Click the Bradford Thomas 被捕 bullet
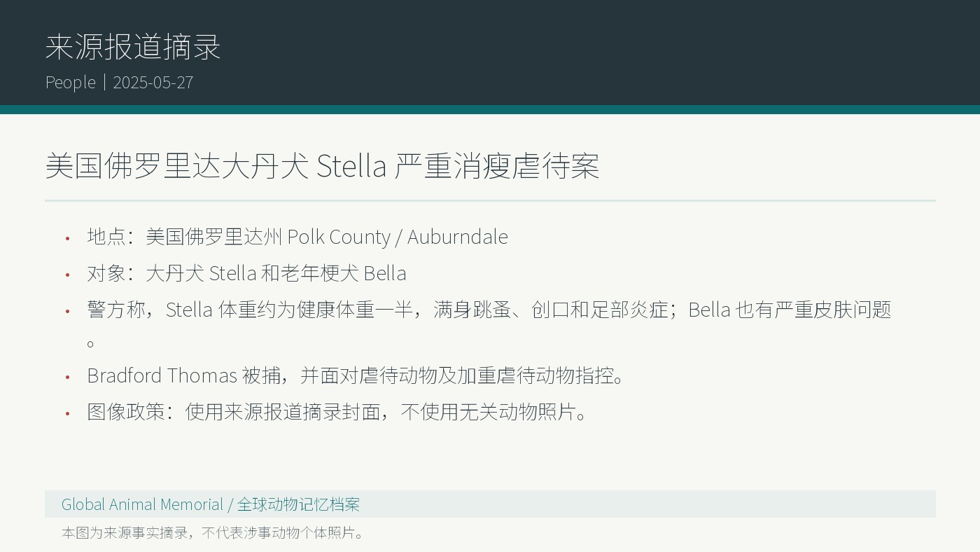Image resolution: width=980 pixels, height=552 pixels. point(356,375)
